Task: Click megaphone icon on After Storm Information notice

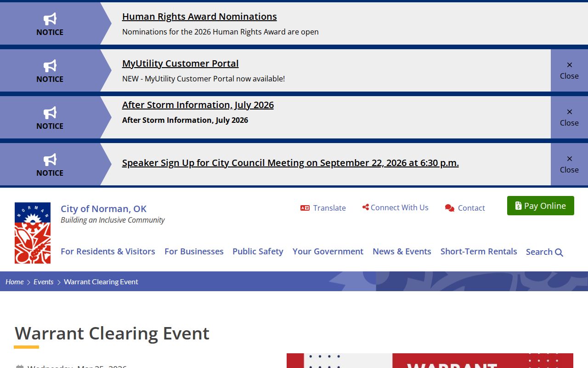Action: (x=50, y=113)
